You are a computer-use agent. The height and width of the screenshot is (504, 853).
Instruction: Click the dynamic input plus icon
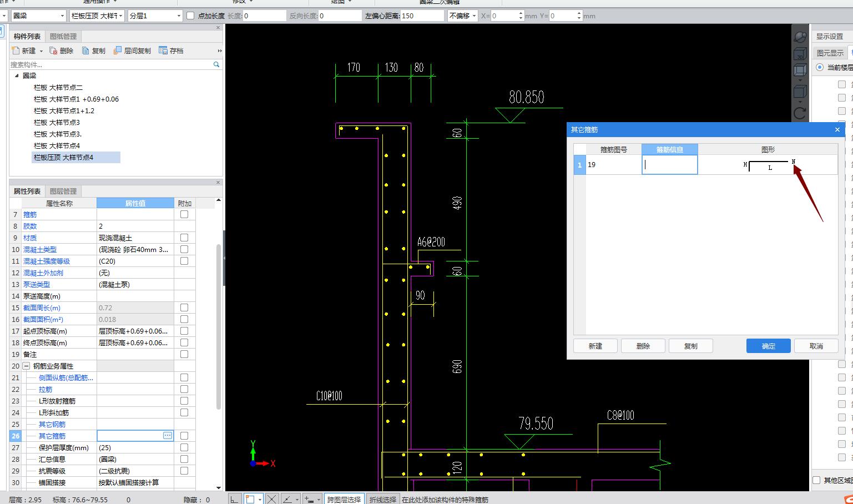coord(310,499)
